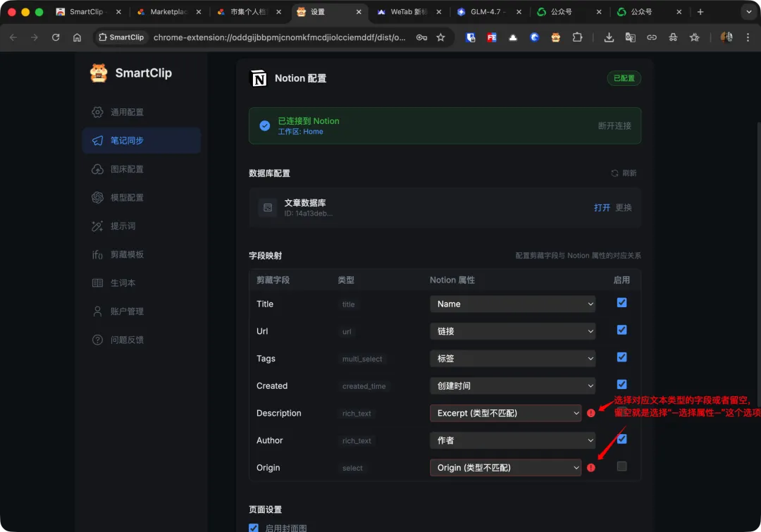Click the browser home icon
761x532 pixels.
click(x=77, y=37)
